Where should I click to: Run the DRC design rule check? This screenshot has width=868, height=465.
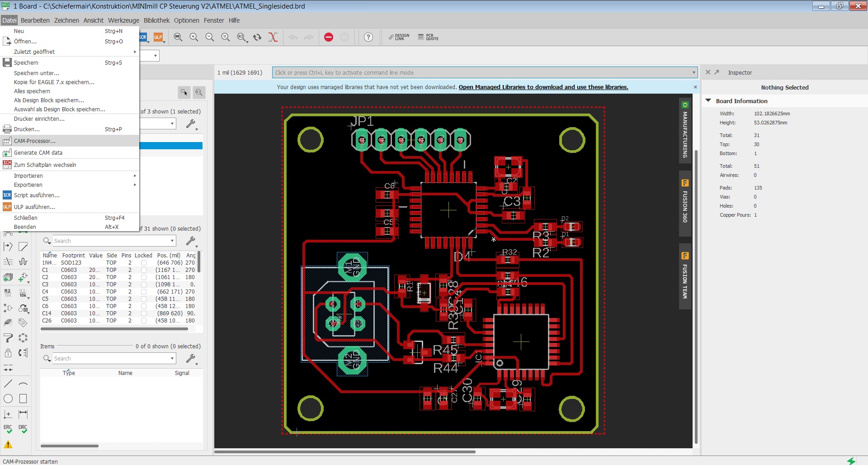[x=23, y=429]
